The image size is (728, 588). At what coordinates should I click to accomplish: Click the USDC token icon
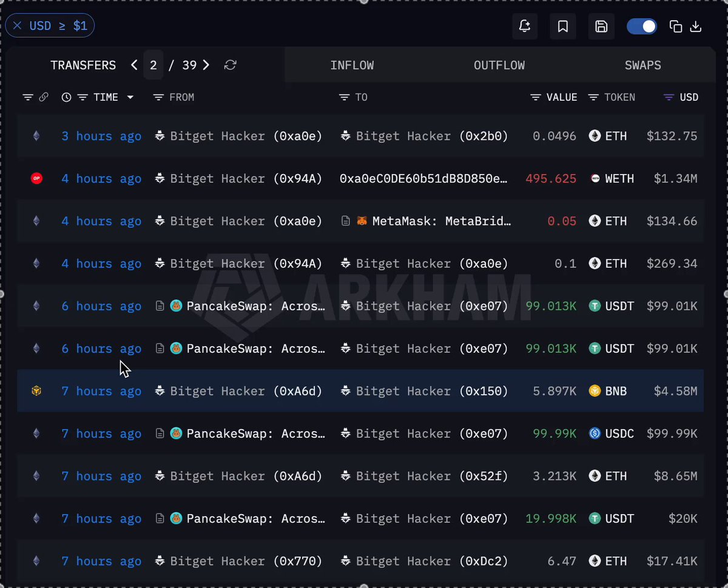595,433
